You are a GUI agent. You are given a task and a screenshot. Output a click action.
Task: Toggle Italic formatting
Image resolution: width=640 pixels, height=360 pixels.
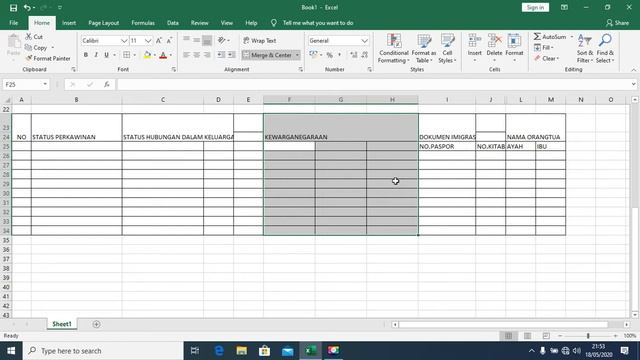click(96, 55)
